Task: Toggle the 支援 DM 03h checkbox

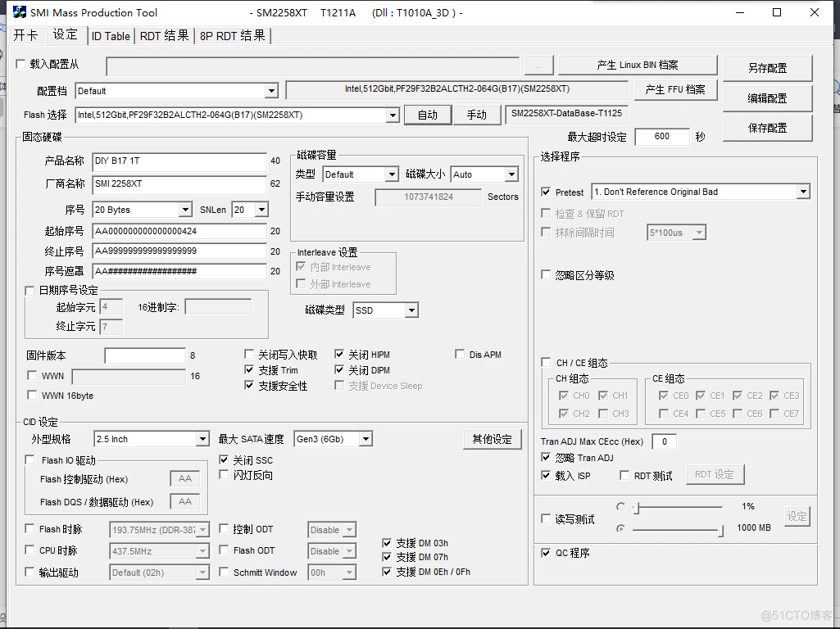Action: [x=387, y=543]
